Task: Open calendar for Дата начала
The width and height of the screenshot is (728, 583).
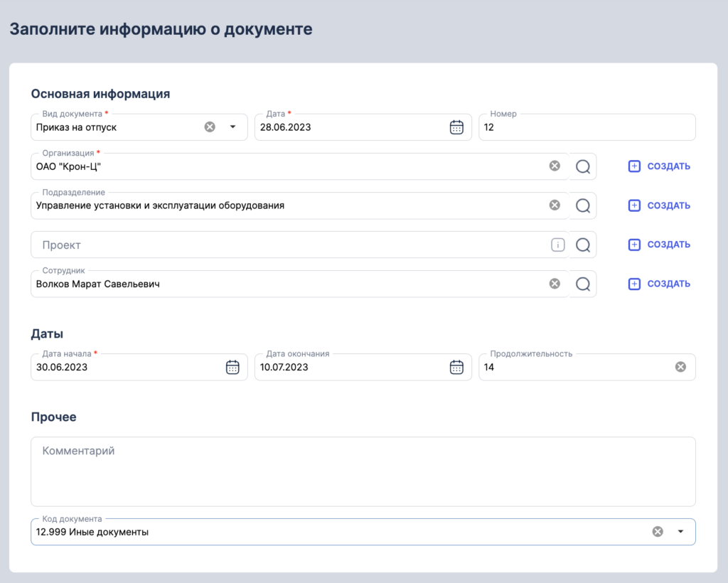Action: click(x=232, y=367)
